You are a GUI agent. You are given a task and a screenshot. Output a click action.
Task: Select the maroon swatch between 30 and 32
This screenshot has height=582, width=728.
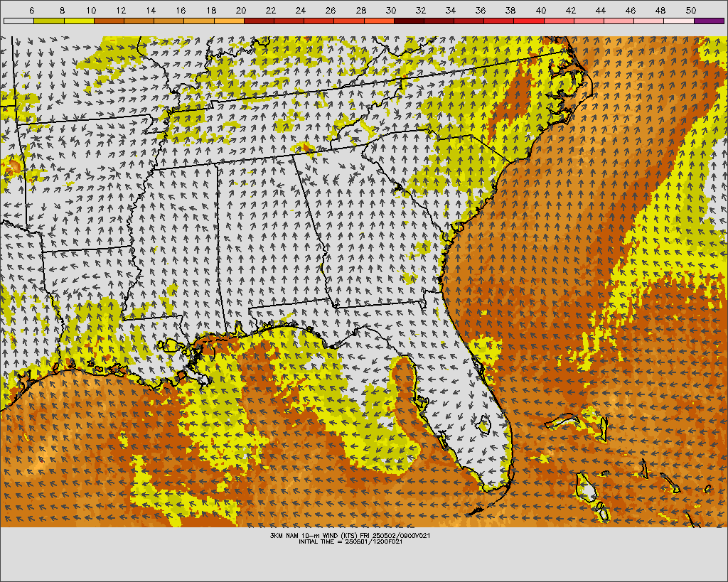point(409,21)
